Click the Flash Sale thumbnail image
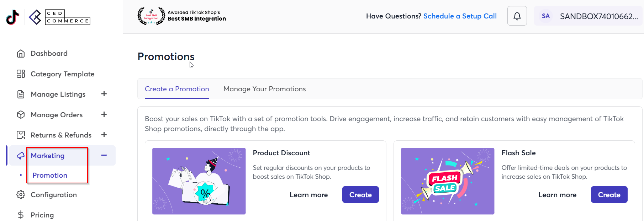 (448, 181)
